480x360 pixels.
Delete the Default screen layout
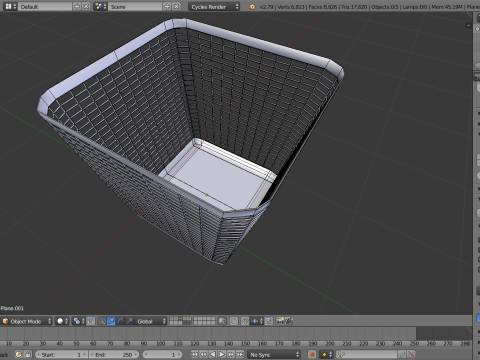pos(86,6)
